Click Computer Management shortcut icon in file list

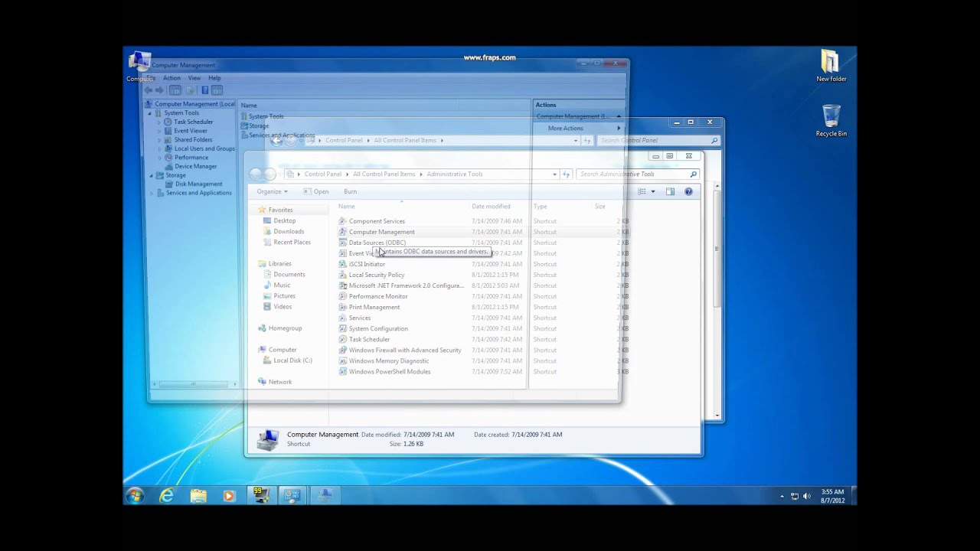tap(342, 232)
